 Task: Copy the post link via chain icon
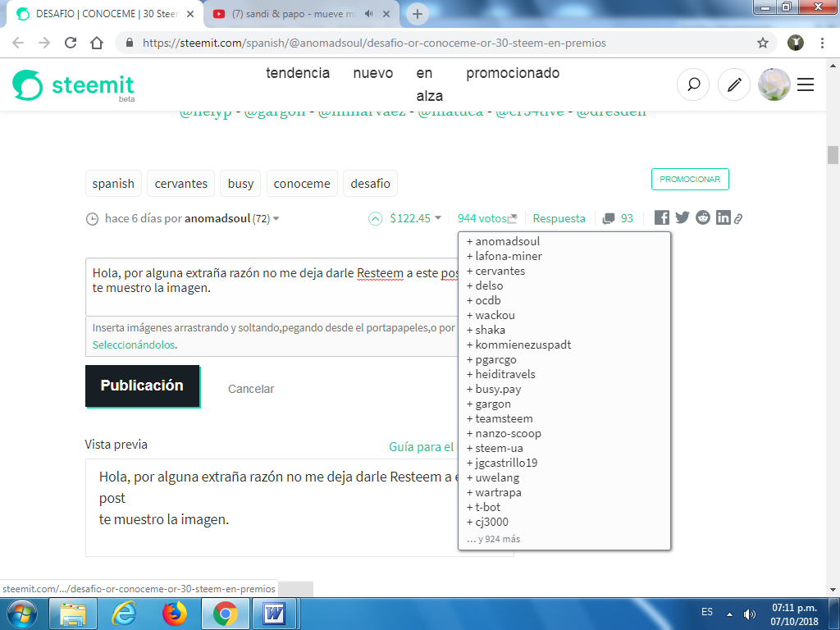point(738,218)
